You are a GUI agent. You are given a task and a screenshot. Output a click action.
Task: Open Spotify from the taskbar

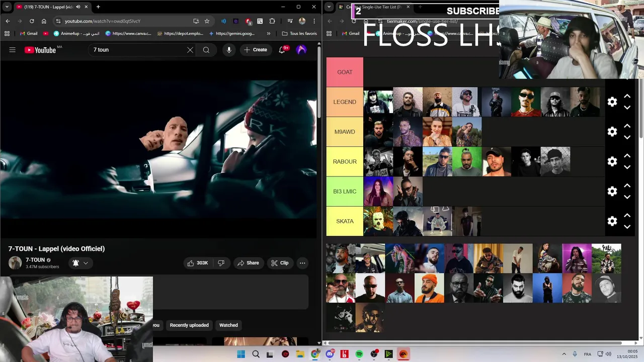point(359,354)
